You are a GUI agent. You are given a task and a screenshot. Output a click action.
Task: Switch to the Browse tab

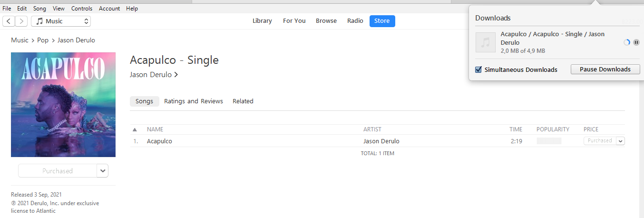326,21
